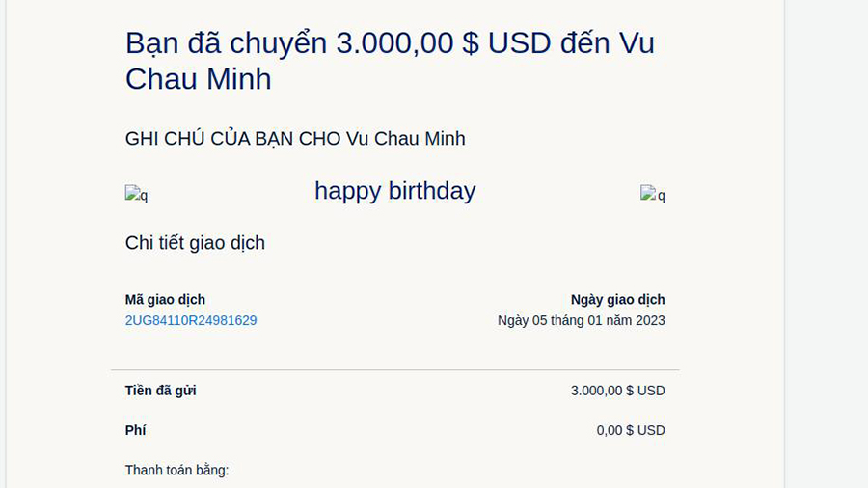Select the 'GHI CHÚ CỦA BẠN CHO' heading
Viewport: 868px width, 488px height.
pyautogui.click(x=232, y=138)
